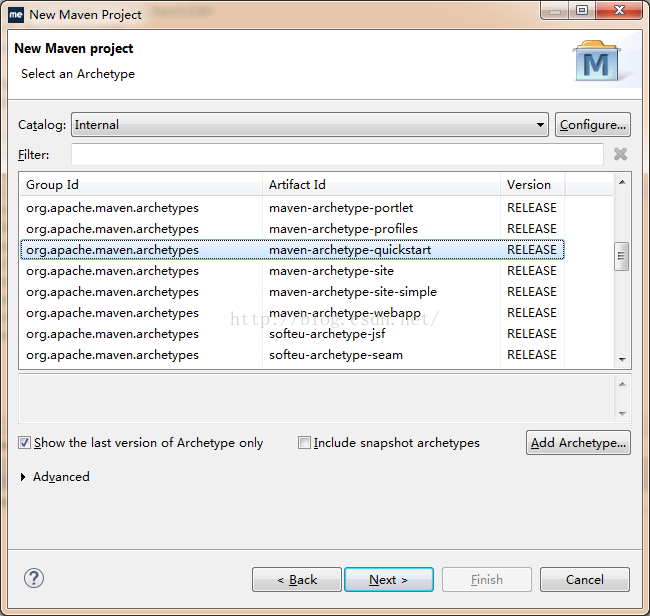
Task: Click description box scroll down arrow
Action: click(622, 413)
